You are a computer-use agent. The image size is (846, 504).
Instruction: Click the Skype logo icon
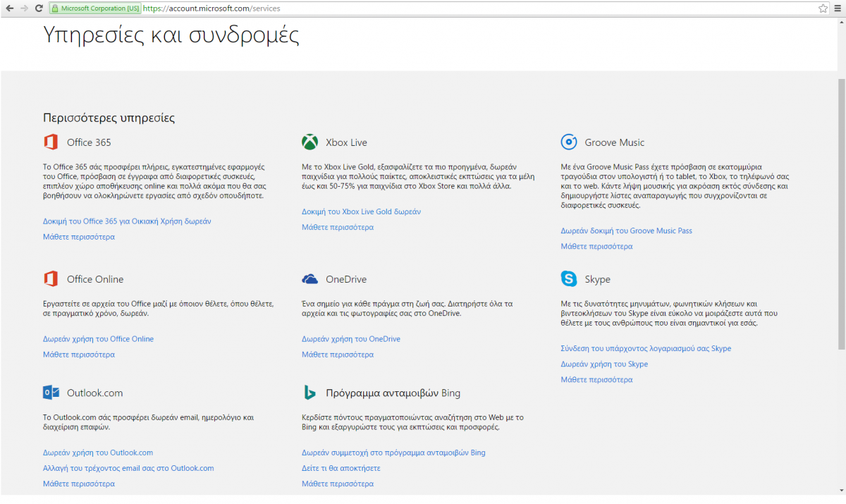(x=569, y=278)
